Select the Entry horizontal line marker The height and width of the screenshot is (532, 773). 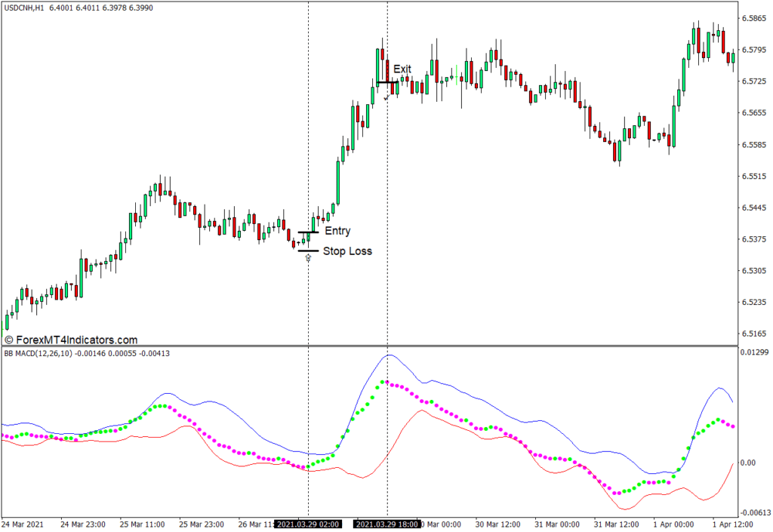(308, 232)
